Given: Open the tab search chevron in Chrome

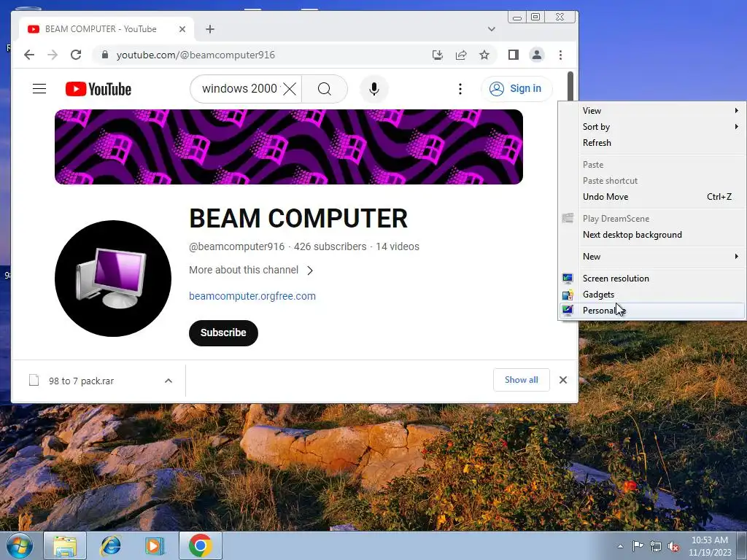Looking at the screenshot, I should click(491, 29).
